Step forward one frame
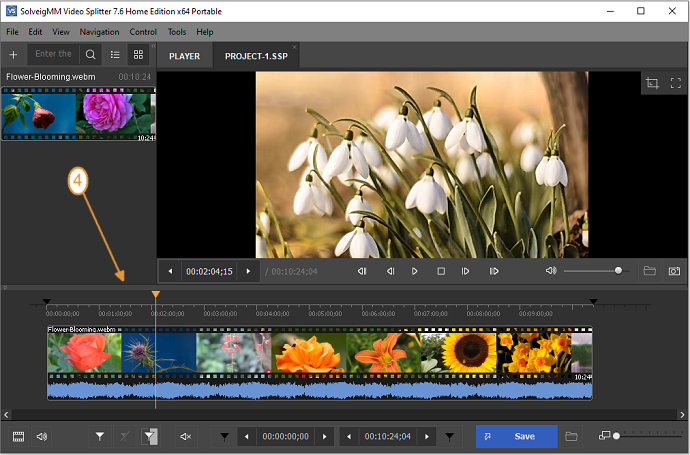This screenshot has height=455, width=690. click(465, 272)
